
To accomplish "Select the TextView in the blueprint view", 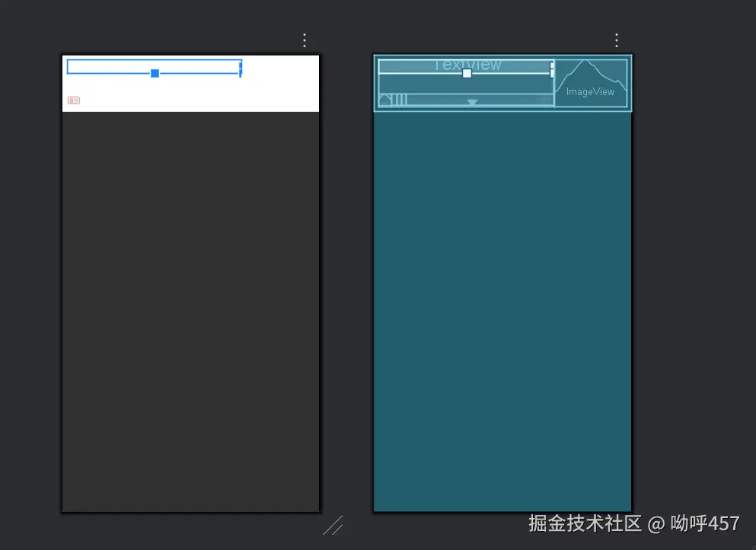I will coord(466,66).
